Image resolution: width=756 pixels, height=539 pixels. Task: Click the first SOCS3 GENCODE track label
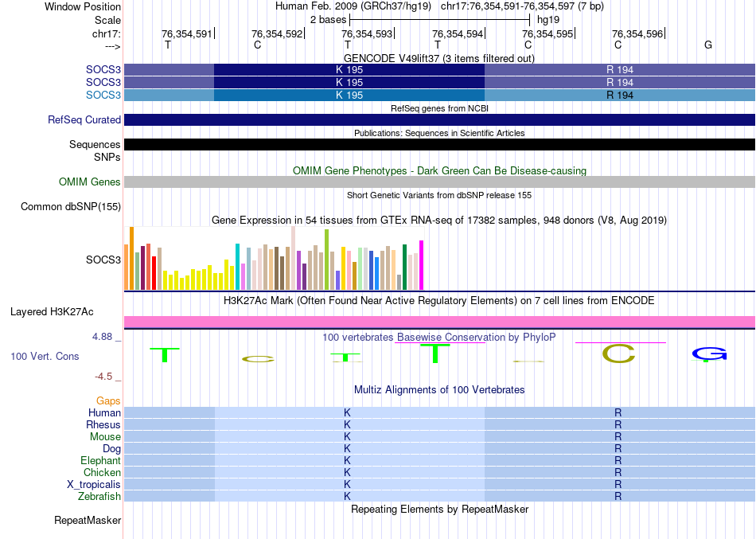103,69
